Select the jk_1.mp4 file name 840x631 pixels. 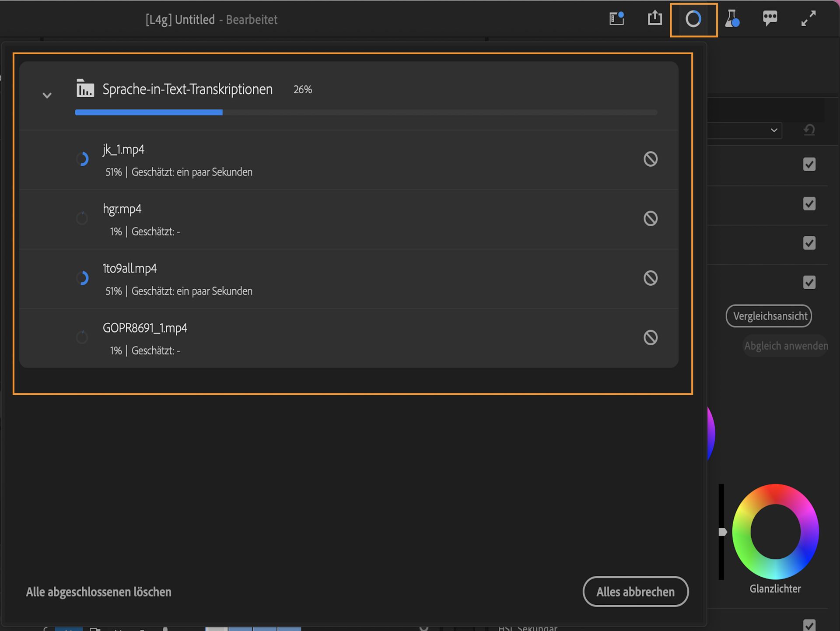pos(123,150)
